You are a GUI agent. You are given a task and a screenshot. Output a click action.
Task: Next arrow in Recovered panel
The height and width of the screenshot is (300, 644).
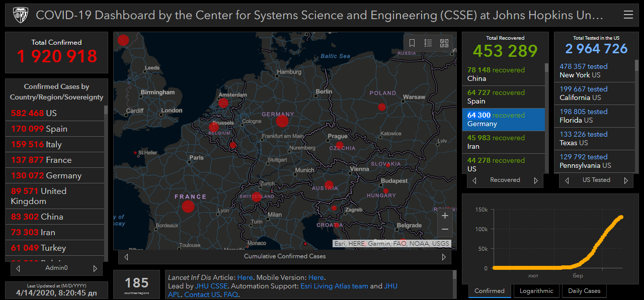(x=536, y=180)
